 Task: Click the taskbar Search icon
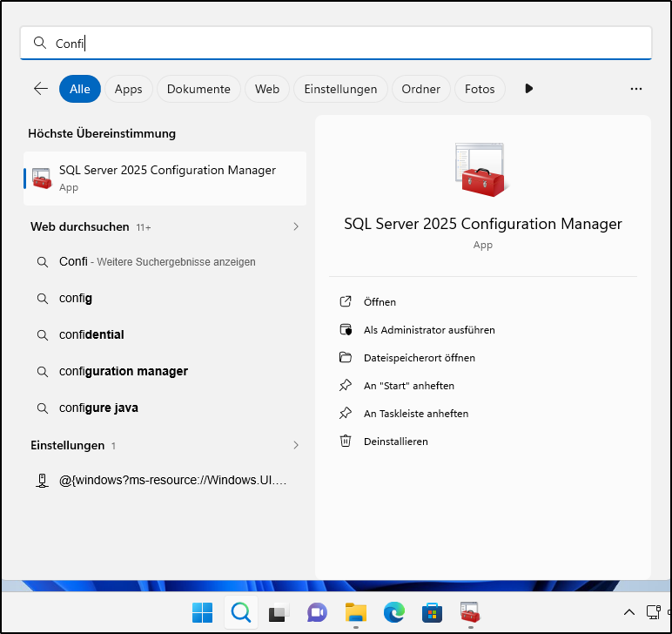[x=241, y=612]
